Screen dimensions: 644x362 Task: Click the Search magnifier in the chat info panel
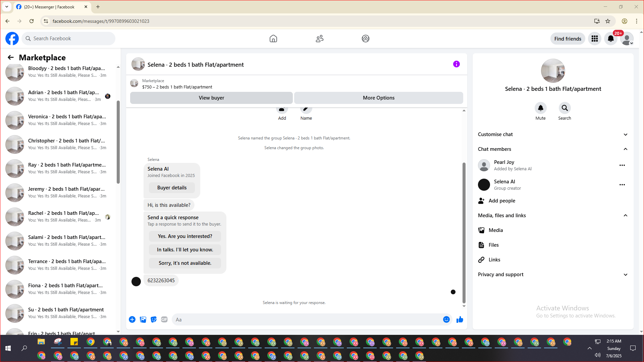click(x=565, y=108)
